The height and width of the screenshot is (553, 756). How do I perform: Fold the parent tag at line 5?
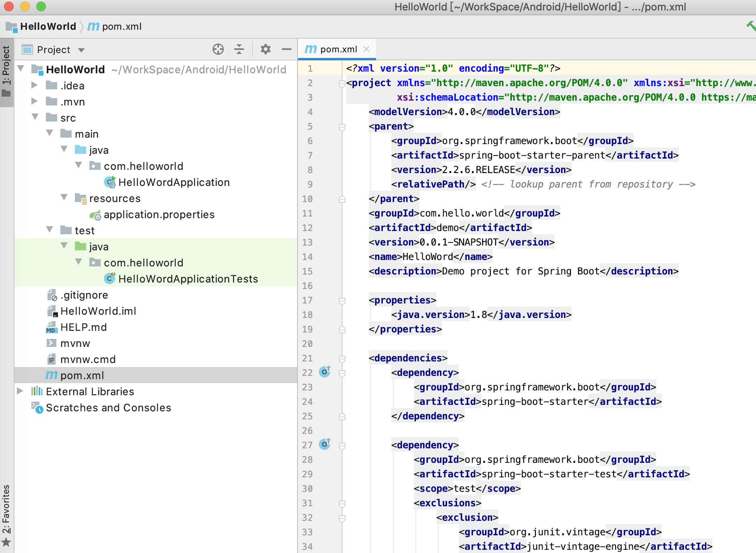pos(342,127)
